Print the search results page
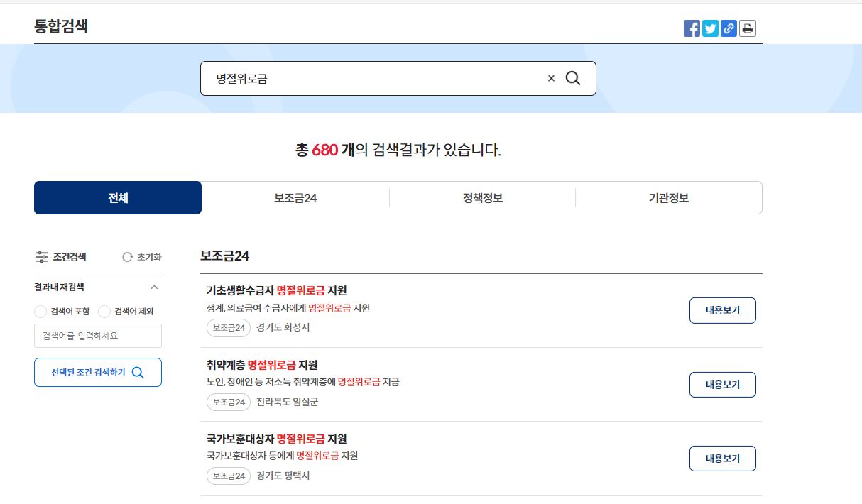Viewport: 862px width, 504px height. [x=747, y=28]
